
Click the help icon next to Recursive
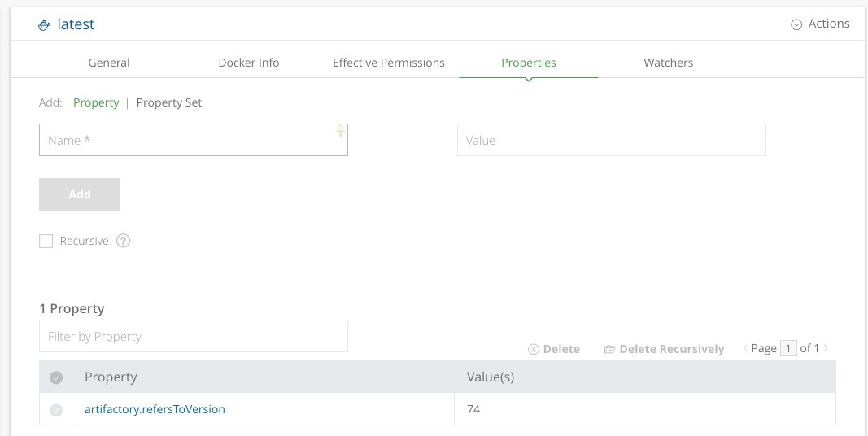pos(124,241)
